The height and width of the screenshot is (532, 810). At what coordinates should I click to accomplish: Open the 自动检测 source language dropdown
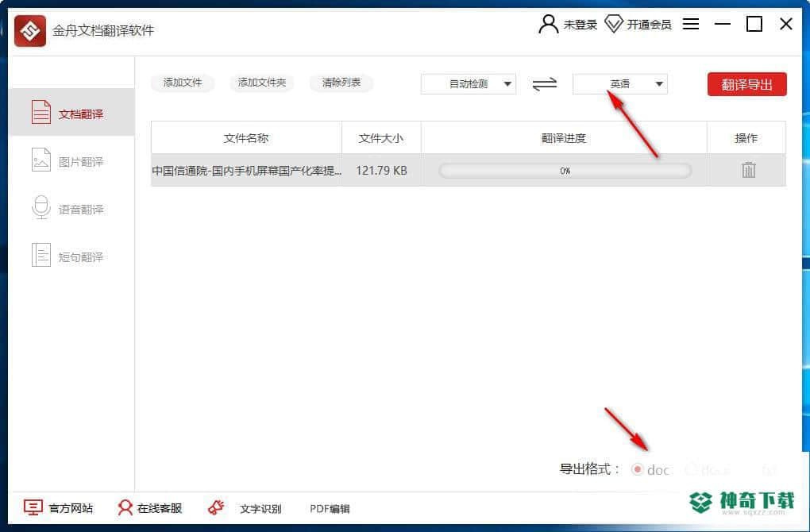[468, 84]
